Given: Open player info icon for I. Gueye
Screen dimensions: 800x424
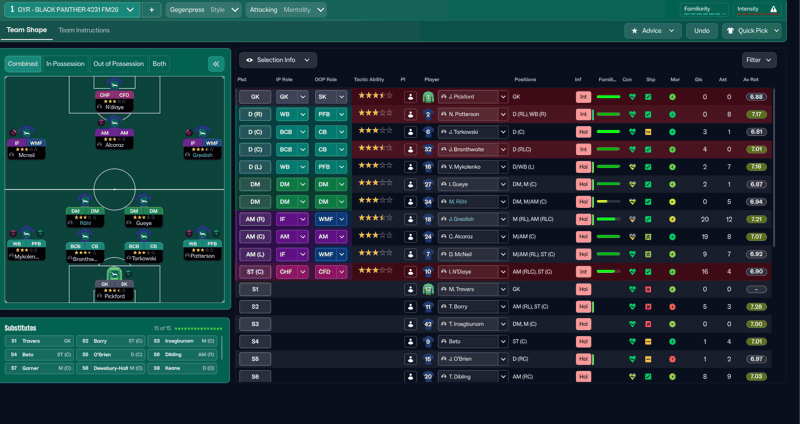Looking at the screenshot, I should tap(410, 184).
